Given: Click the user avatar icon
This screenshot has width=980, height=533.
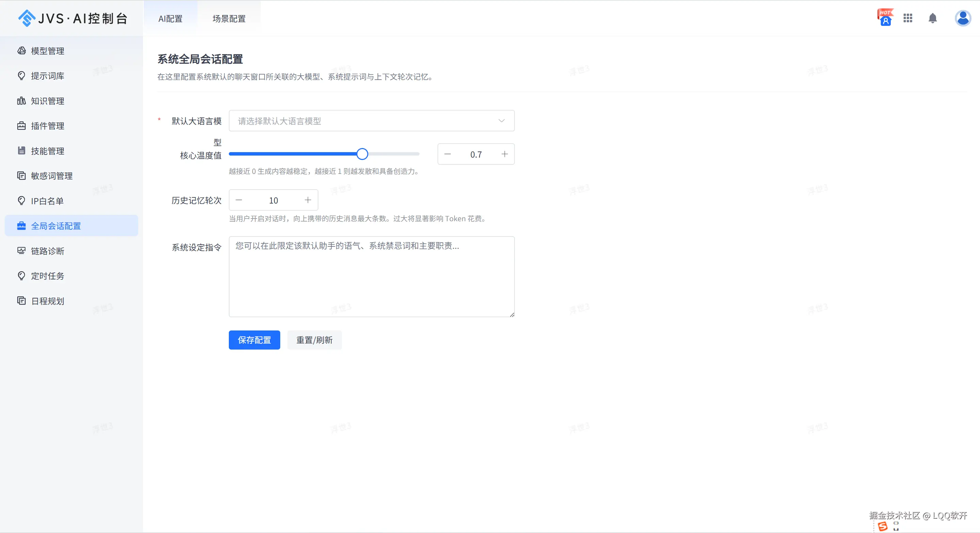Looking at the screenshot, I should point(963,18).
